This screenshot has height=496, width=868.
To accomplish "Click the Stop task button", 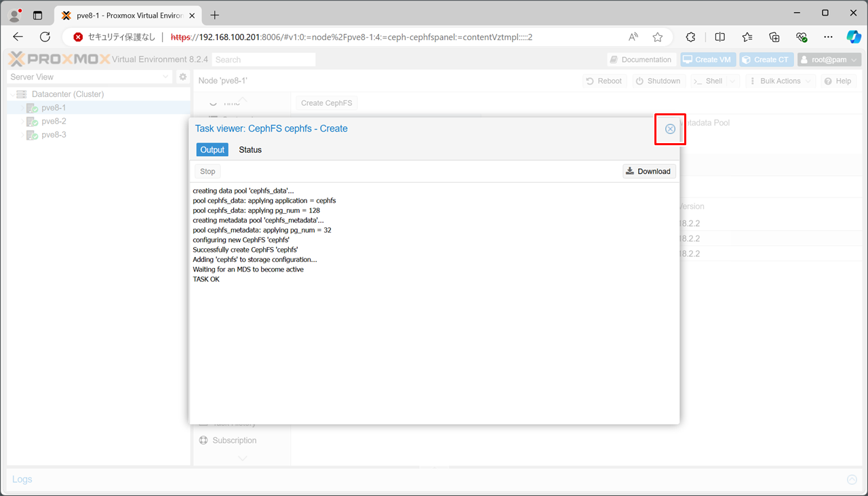I will pos(208,172).
